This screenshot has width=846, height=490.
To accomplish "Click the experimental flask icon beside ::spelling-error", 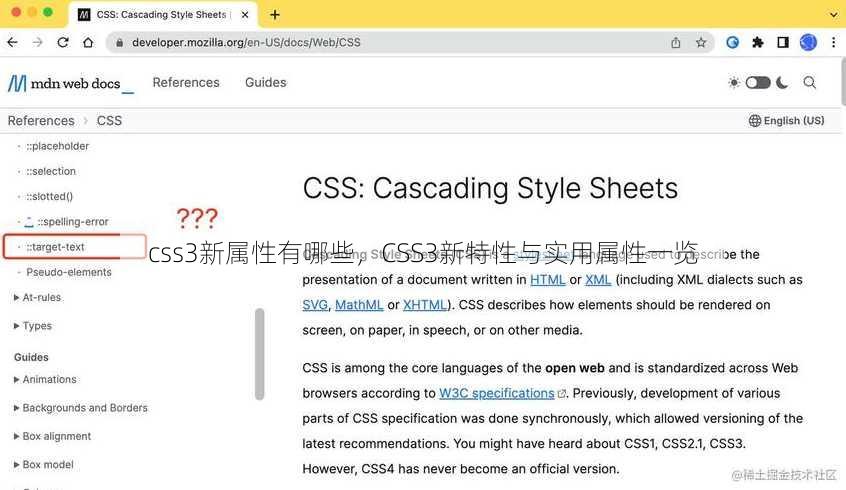I will coord(29,221).
